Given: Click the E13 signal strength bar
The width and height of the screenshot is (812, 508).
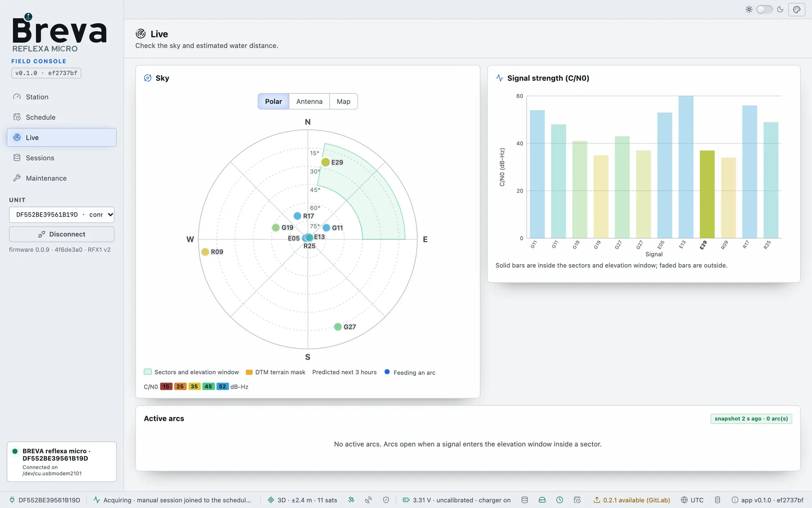Looking at the screenshot, I should [686, 167].
